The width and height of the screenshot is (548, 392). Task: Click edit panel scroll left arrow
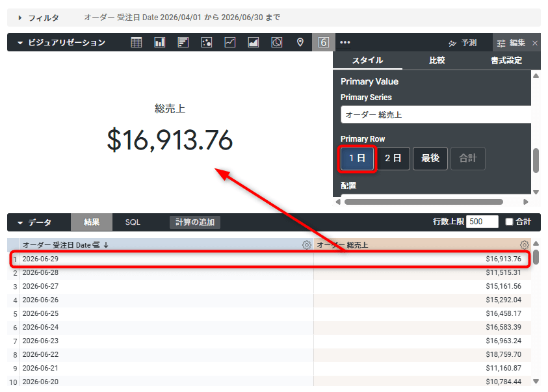click(x=337, y=202)
